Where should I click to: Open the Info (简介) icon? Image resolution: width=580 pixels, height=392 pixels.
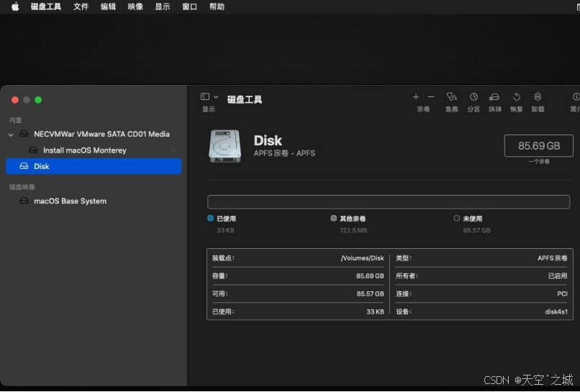(576, 97)
